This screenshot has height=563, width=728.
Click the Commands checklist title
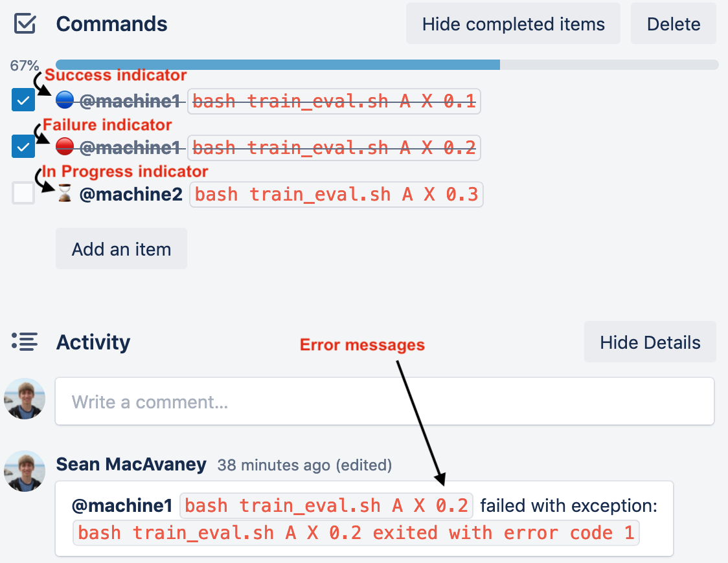tap(111, 24)
